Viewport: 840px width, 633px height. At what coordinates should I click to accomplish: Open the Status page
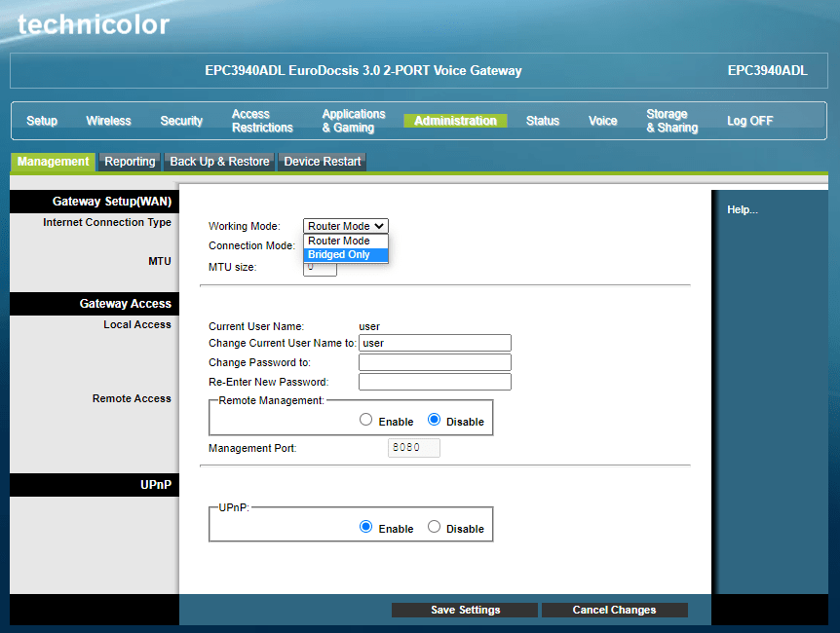click(x=542, y=121)
